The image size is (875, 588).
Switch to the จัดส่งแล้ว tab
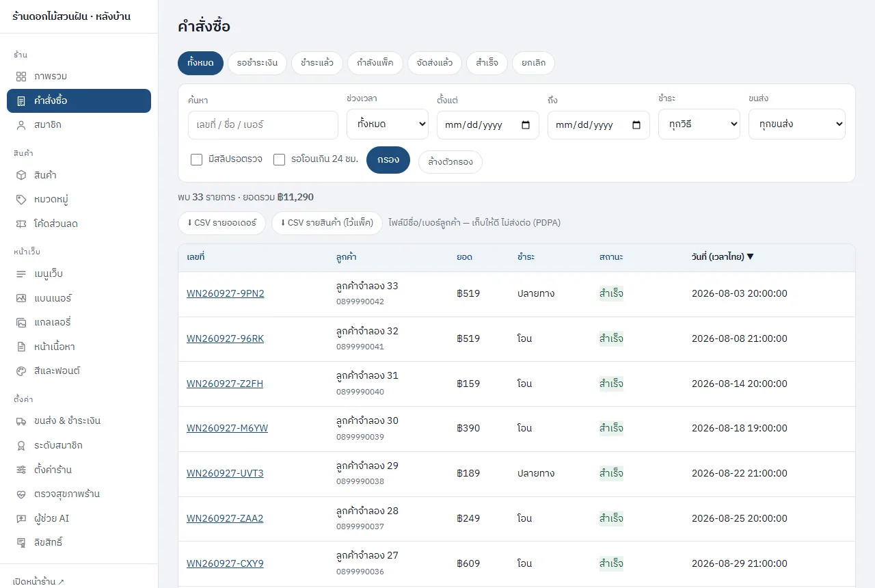(x=435, y=63)
